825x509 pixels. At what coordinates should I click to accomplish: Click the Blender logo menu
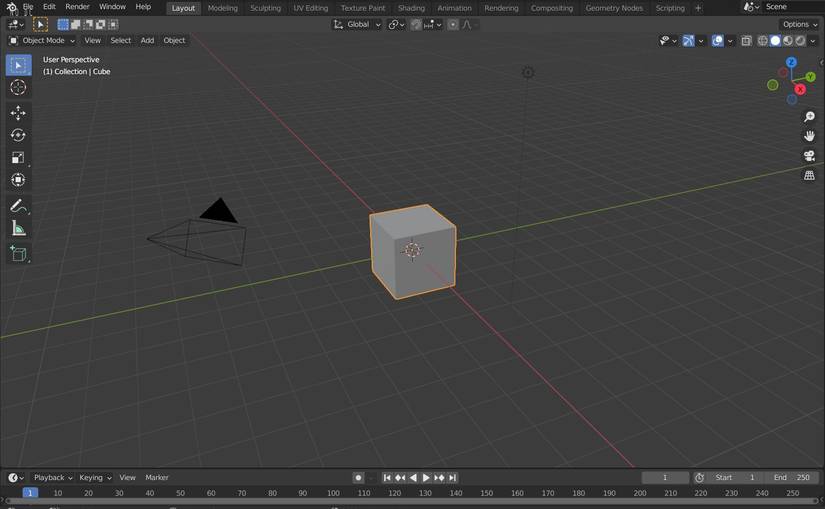pyautogui.click(x=12, y=7)
